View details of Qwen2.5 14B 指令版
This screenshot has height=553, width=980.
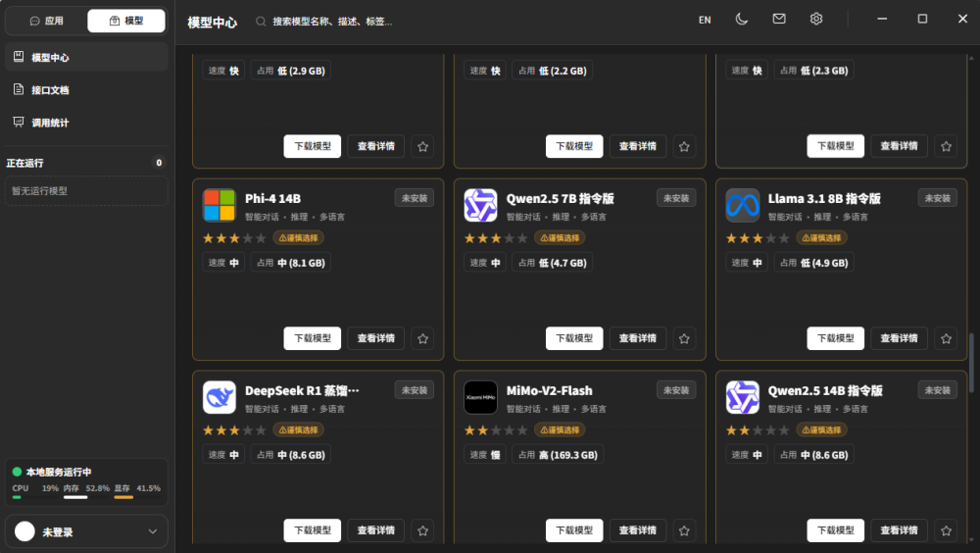(x=899, y=530)
